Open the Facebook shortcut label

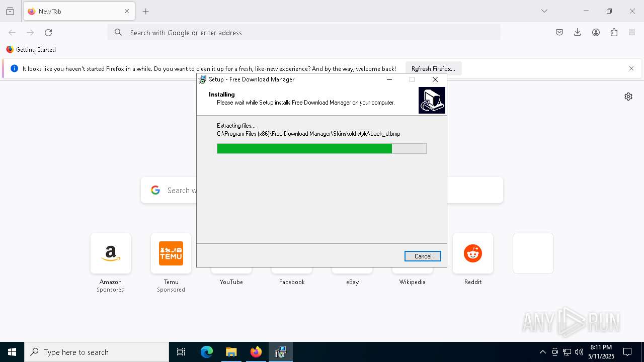point(292,282)
